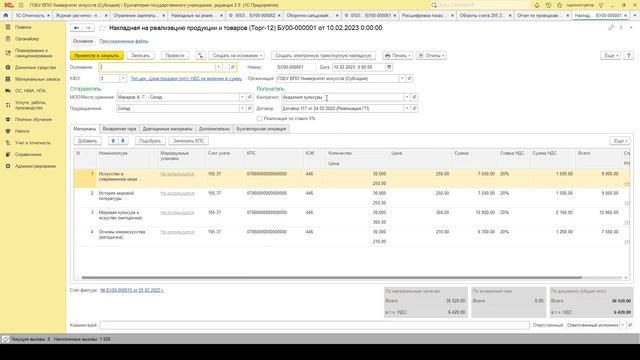The height and width of the screenshot is (360, 640).
Task: Open Администрирование section in sidebar
Action: click(x=35, y=166)
